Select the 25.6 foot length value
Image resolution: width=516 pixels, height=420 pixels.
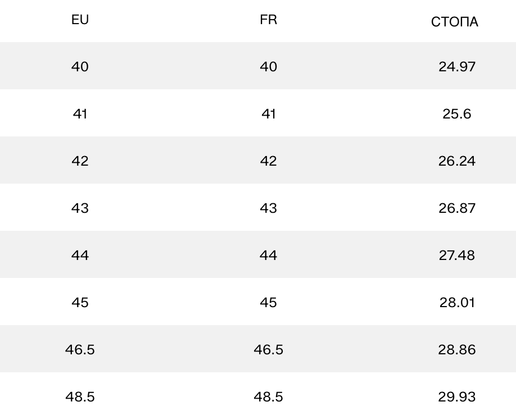coord(456,114)
